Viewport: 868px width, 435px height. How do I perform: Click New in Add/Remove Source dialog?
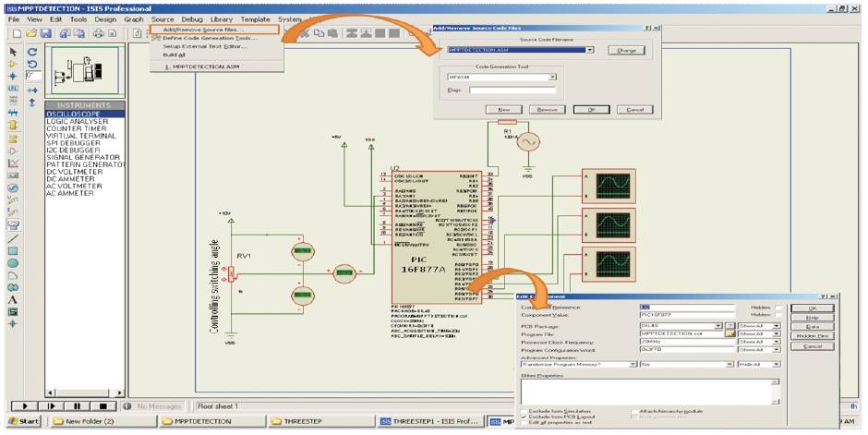pos(504,110)
